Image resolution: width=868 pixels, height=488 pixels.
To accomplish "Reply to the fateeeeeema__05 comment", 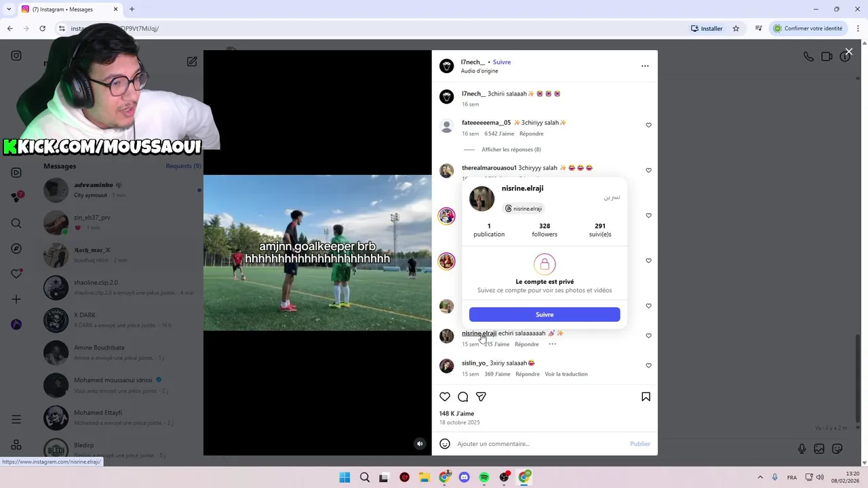I will [532, 134].
